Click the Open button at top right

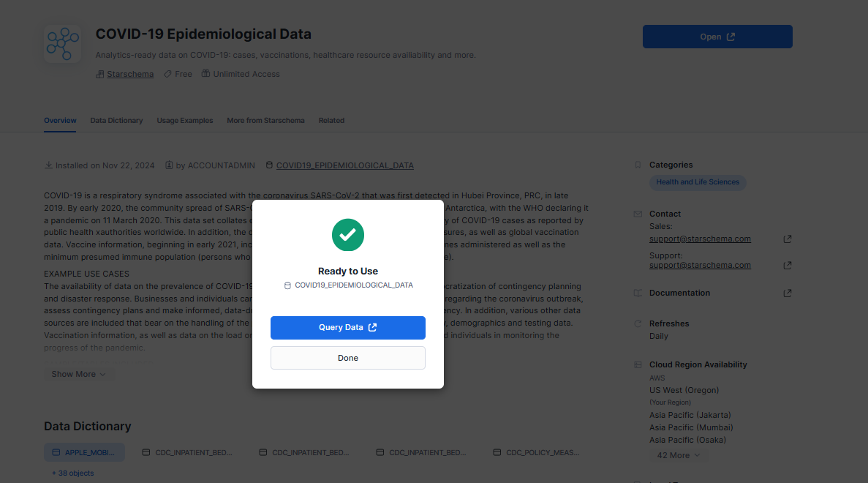(717, 37)
